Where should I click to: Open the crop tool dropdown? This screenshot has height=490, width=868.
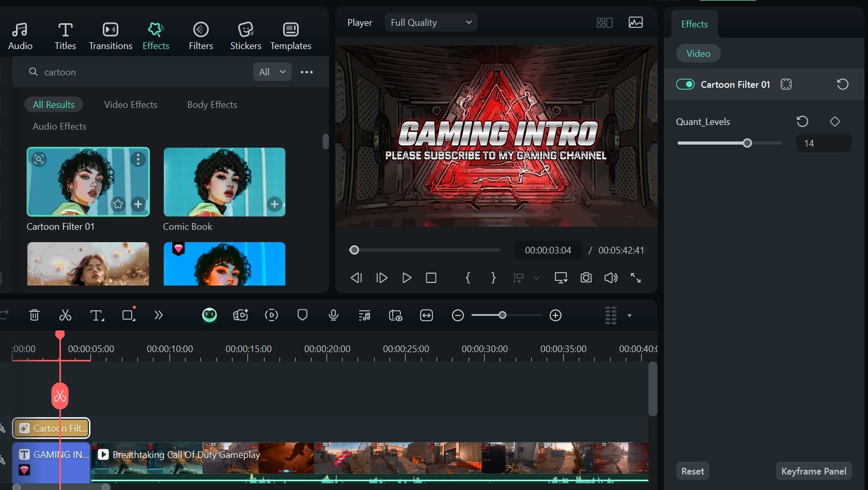tap(129, 314)
